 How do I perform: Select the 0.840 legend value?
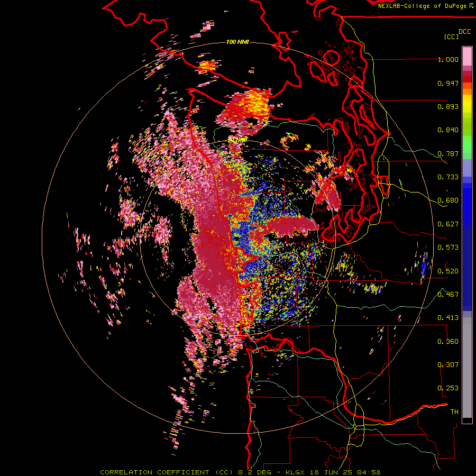point(448,130)
